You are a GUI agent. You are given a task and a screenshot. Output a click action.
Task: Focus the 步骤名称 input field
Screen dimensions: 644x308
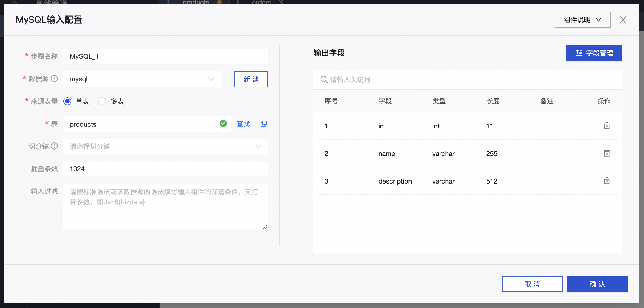tap(165, 56)
